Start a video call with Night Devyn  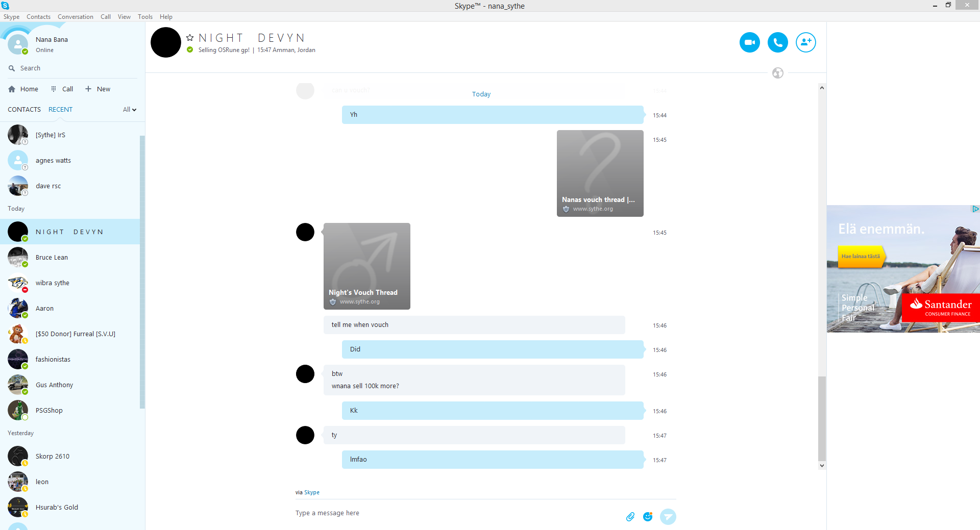[x=749, y=42]
